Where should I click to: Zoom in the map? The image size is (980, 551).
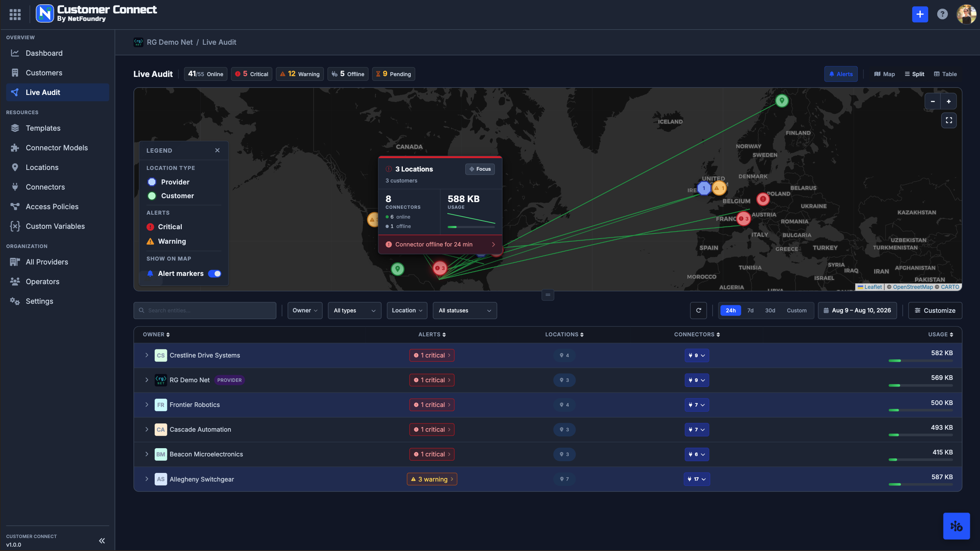949,101
